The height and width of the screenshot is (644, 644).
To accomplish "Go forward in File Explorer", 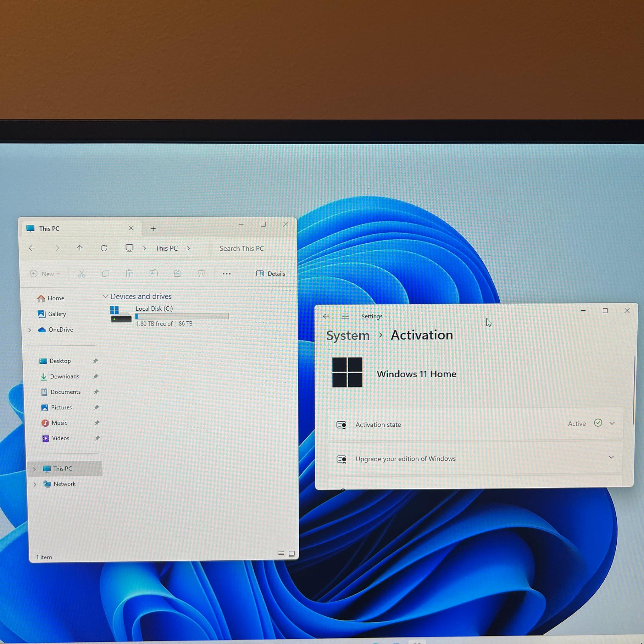I will [x=56, y=248].
